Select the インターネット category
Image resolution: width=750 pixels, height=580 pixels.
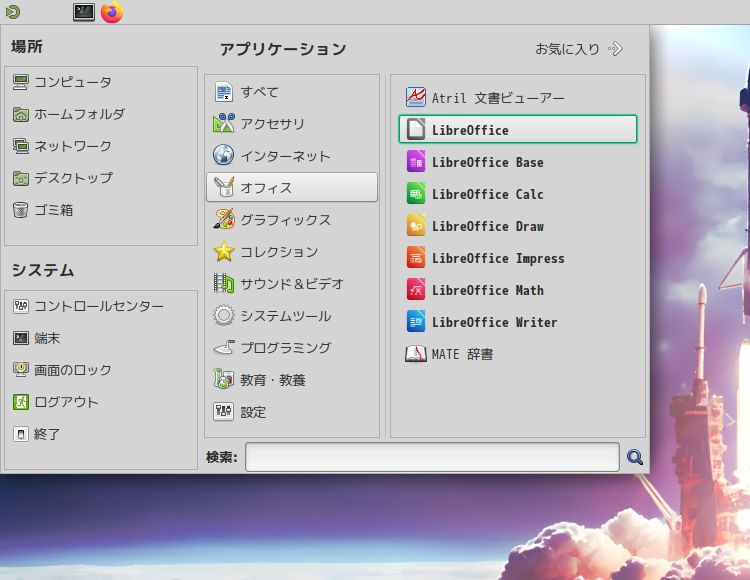pyautogui.click(x=292, y=155)
